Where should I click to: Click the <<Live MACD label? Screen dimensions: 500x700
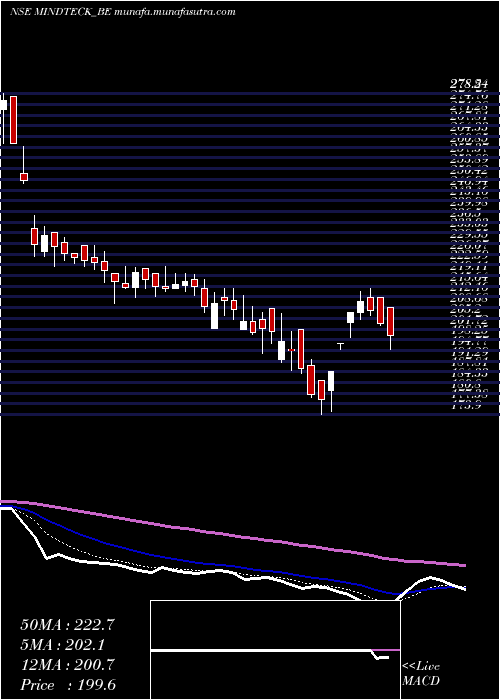421,674
